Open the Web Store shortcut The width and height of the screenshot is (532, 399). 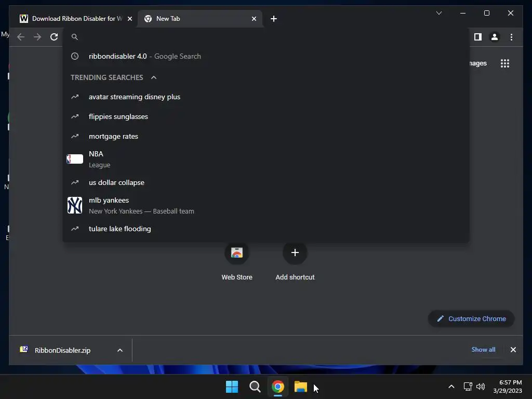237,261
